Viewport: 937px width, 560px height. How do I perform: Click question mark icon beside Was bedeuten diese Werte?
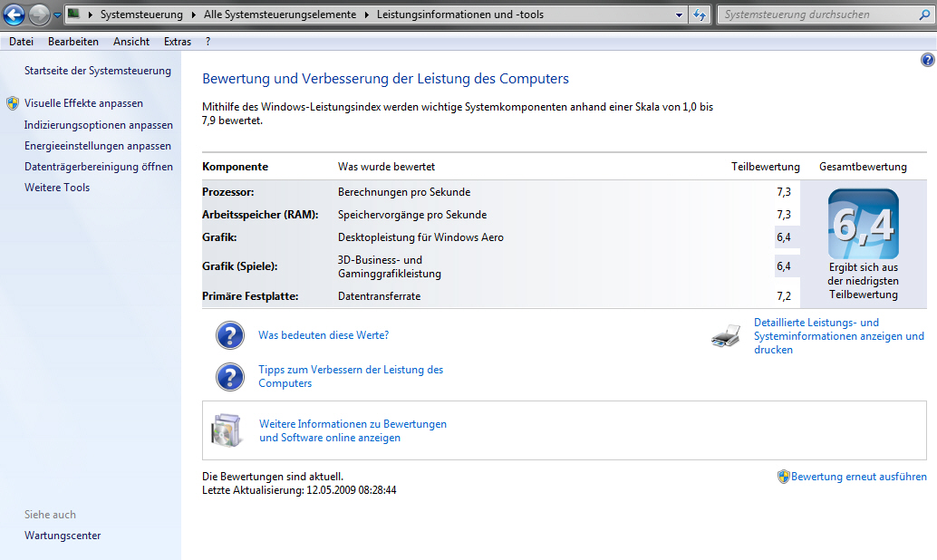[230, 335]
